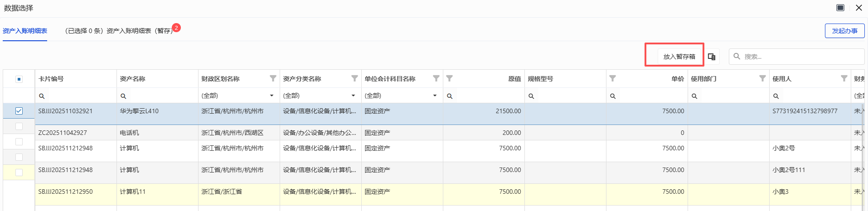Open filter for 使用部门 column
Viewport: 868px width, 211px height.
(x=762, y=78)
